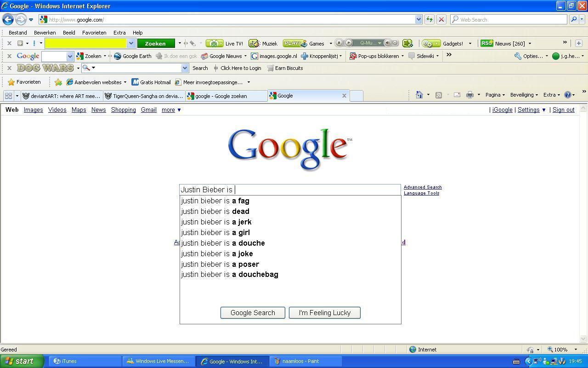The width and height of the screenshot is (588, 368).
Task: Open the Gratis Hotmail favorite link
Action: click(151, 82)
